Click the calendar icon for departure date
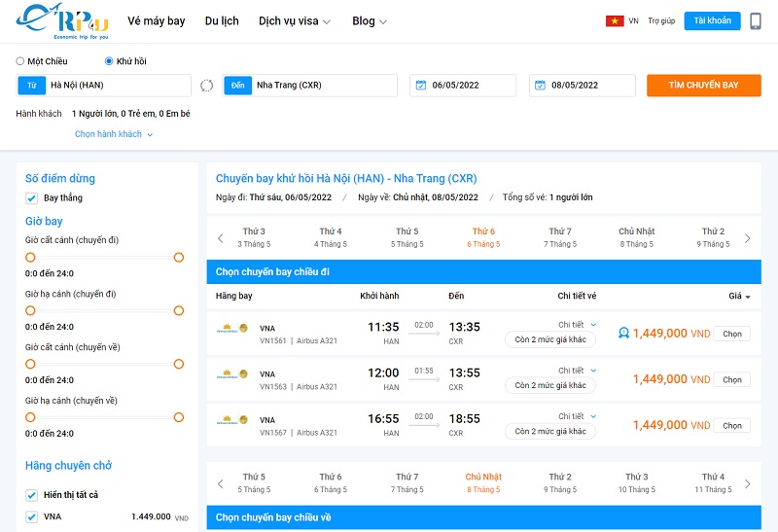This screenshot has height=532, width=778. pos(421,86)
